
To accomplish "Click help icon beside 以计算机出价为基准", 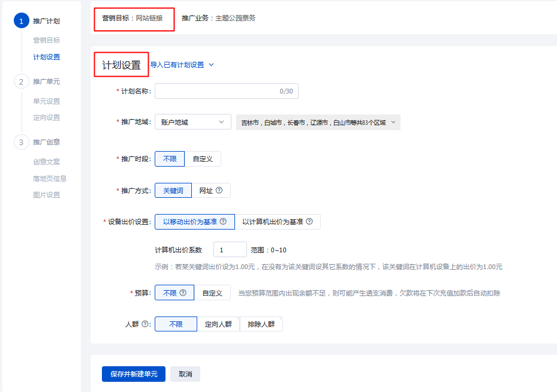I will pos(309,221).
